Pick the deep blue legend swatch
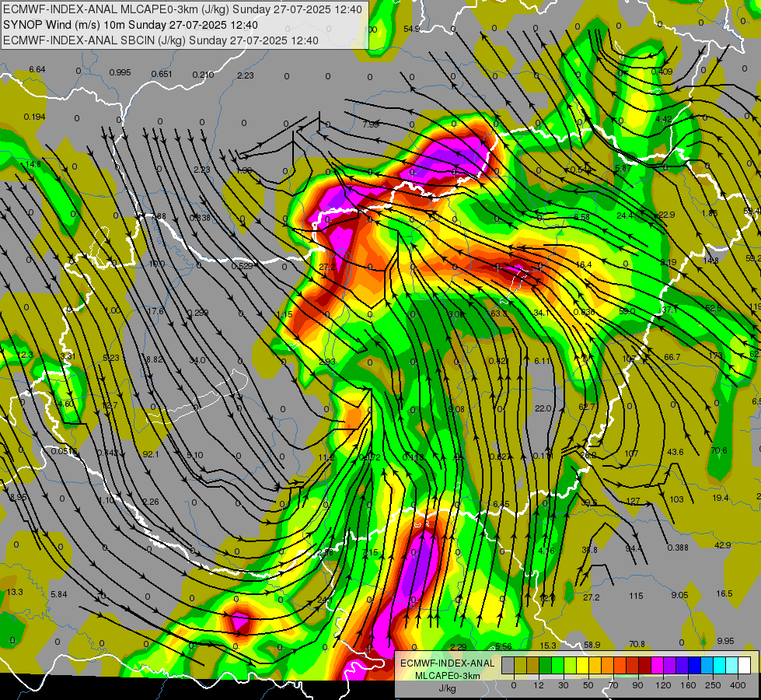Image resolution: width=761 pixels, height=700 pixels. [694, 665]
